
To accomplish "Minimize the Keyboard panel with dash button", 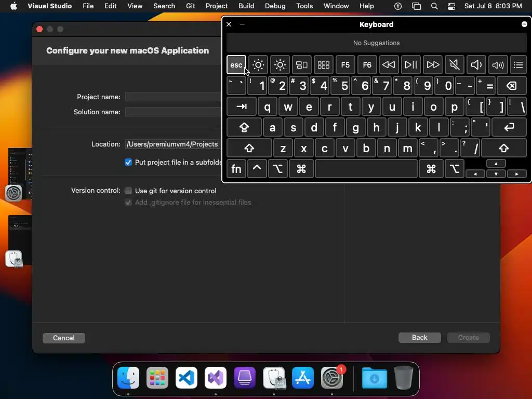I will click(242, 24).
